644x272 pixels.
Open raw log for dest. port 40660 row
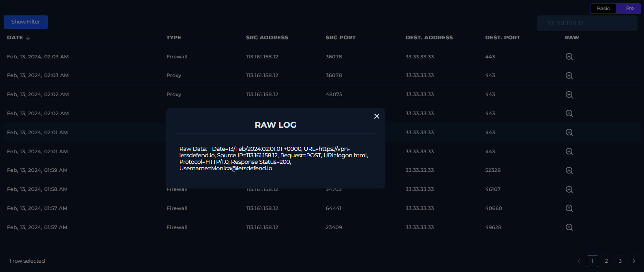click(x=569, y=208)
